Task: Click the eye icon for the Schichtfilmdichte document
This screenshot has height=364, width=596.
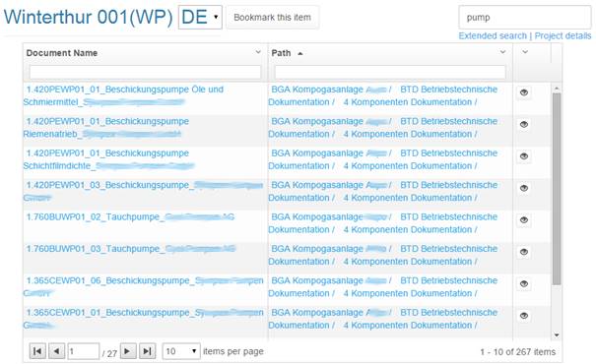Action: click(x=524, y=156)
